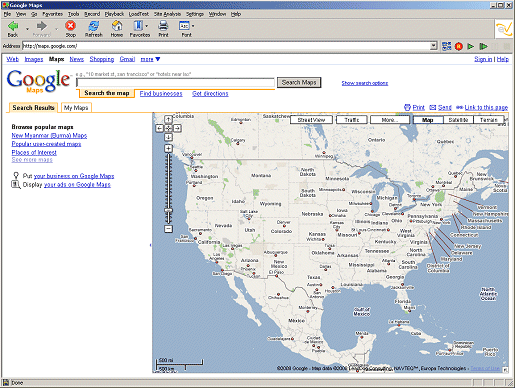This screenshot has width=515, height=388.
Task: Pan the map right with arrow control
Action: (177, 128)
